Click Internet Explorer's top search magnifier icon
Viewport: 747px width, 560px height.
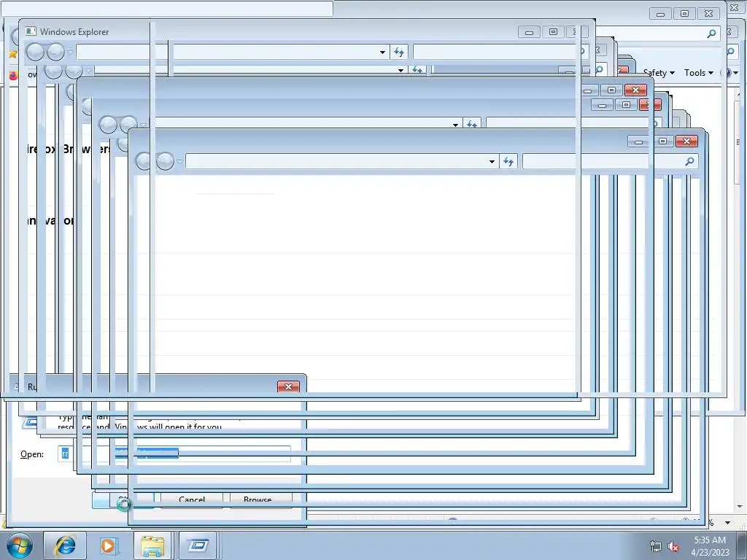[x=711, y=34]
